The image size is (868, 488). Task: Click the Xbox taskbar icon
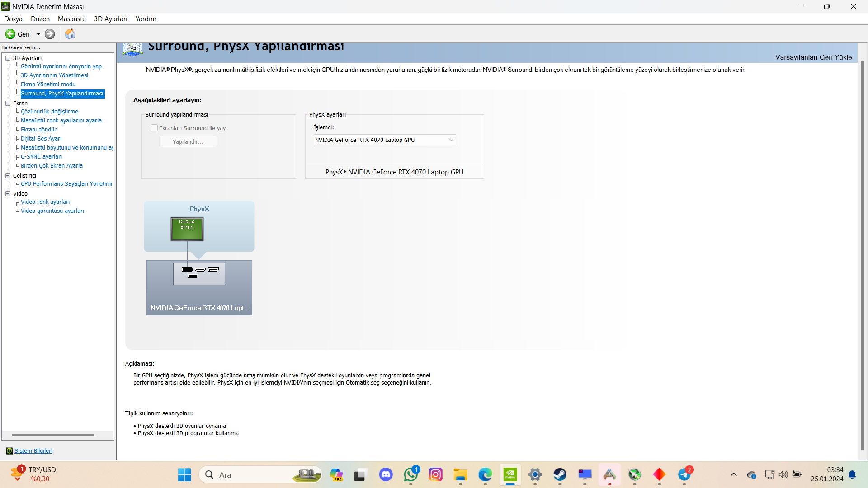[635, 475]
